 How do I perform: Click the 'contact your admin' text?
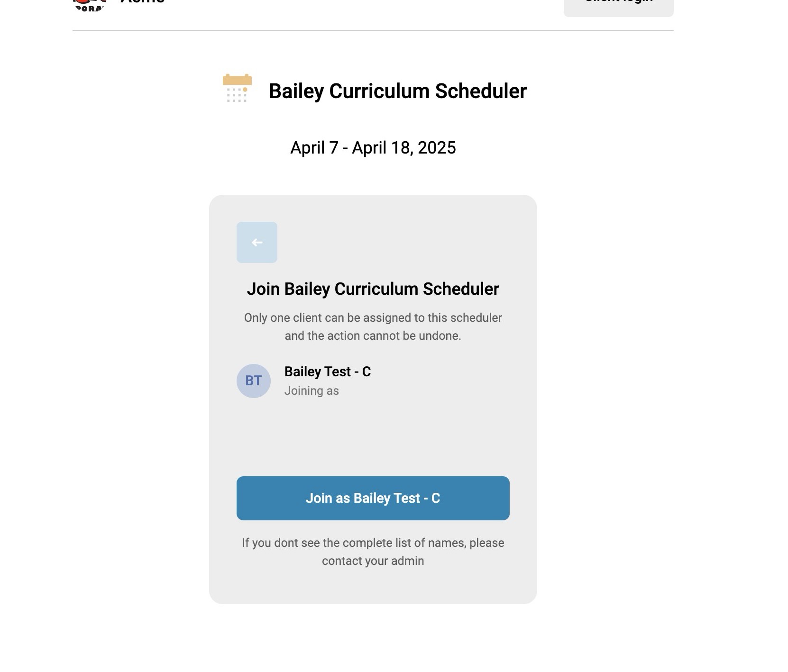pos(373,561)
